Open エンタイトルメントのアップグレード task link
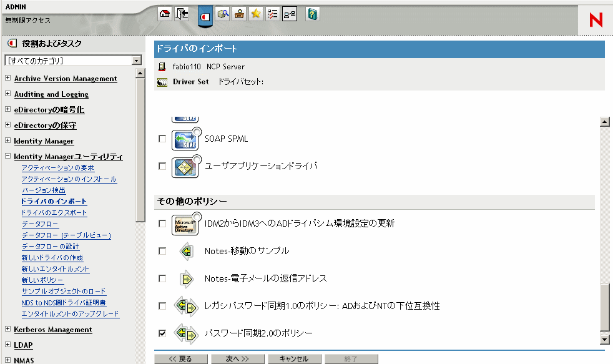The image size is (613, 364). point(71,314)
